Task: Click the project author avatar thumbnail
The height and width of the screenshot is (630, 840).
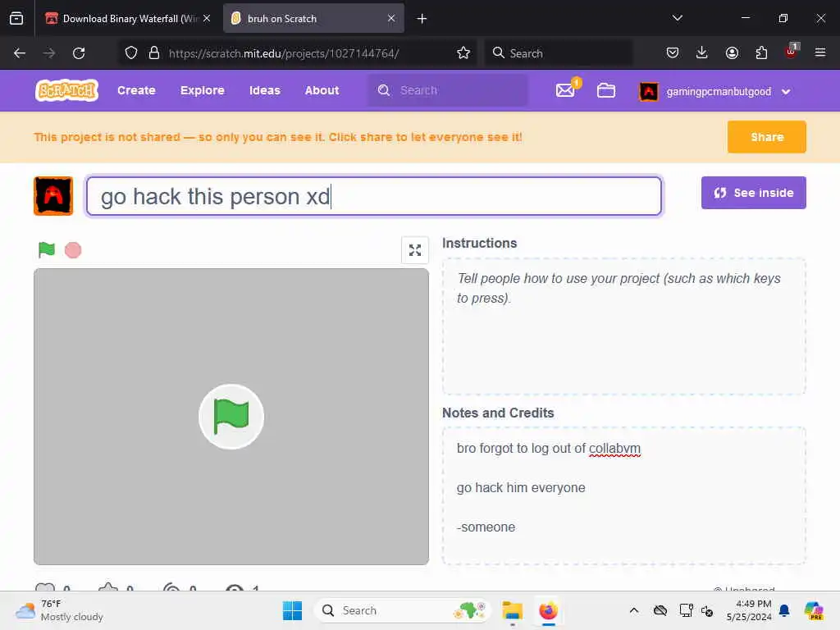Action: (53, 195)
